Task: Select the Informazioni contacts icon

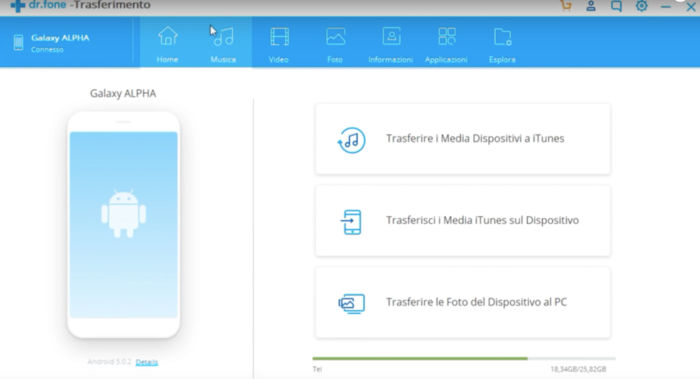Action: tap(391, 37)
